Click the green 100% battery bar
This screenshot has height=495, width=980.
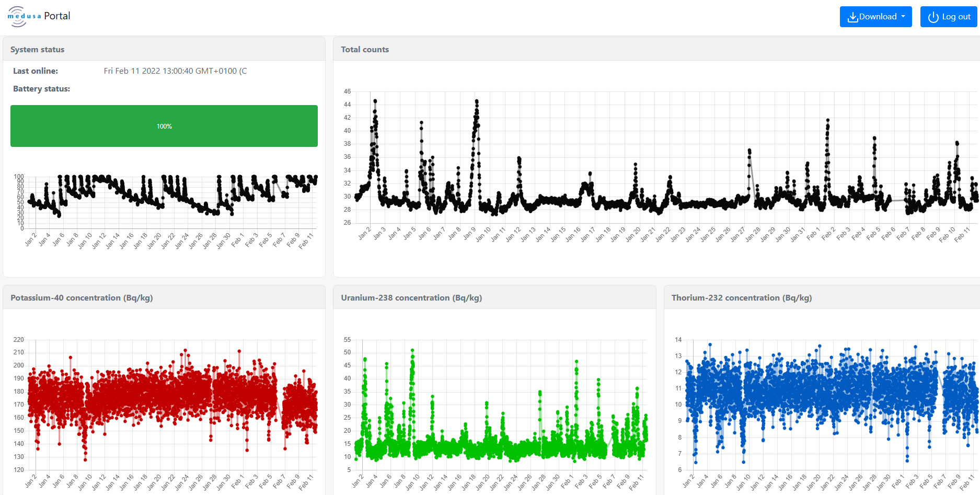pos(164,126)
